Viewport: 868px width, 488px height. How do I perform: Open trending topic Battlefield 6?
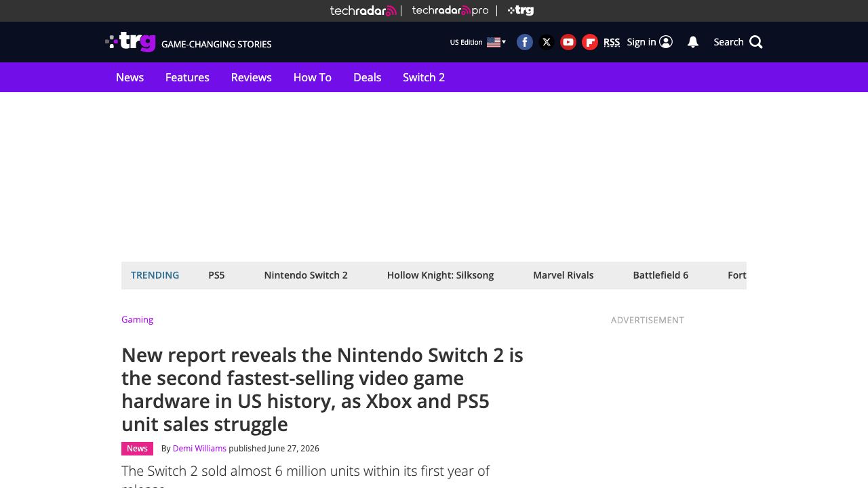tap(660, 275)
